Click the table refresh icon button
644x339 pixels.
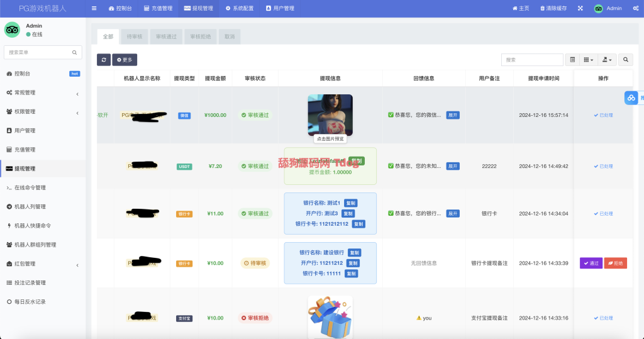pos(104,60)
